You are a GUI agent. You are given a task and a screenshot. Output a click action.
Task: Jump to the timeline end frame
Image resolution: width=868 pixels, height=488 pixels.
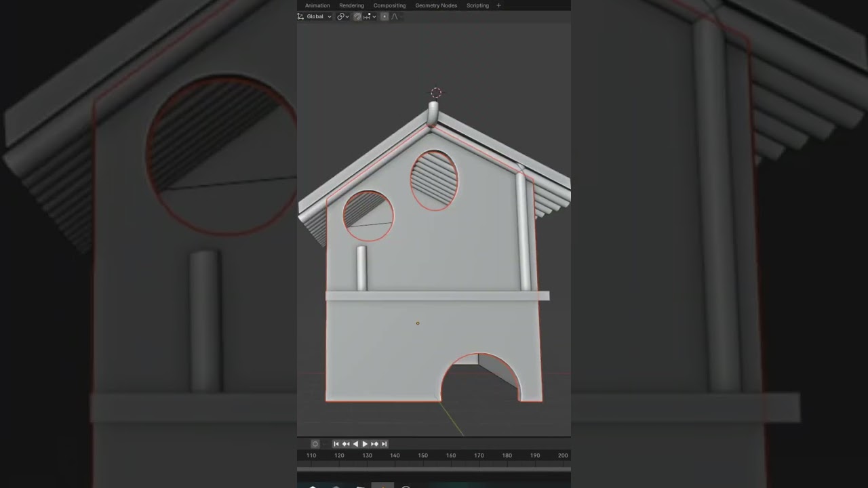pyautogui.click(x=384, y=444)
